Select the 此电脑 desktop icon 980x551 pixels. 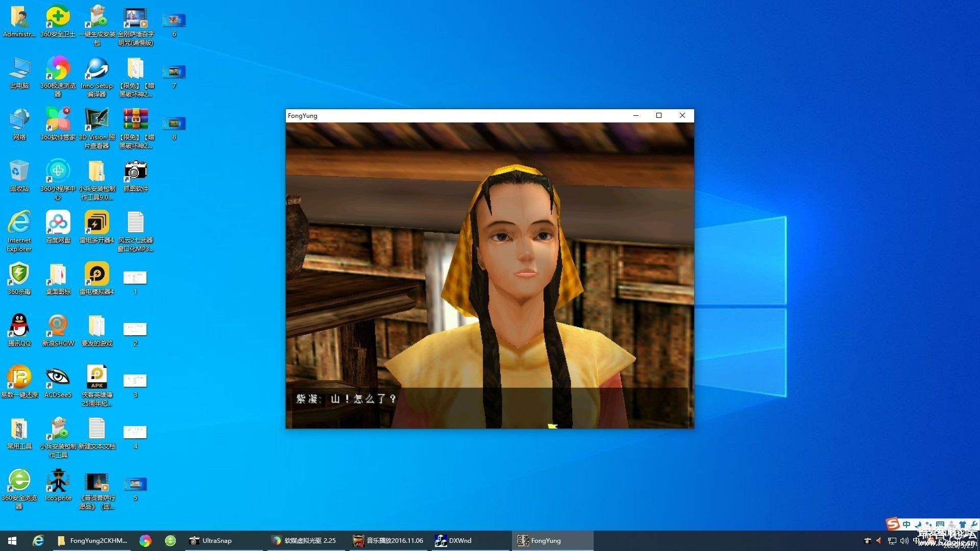click(19, 73)
